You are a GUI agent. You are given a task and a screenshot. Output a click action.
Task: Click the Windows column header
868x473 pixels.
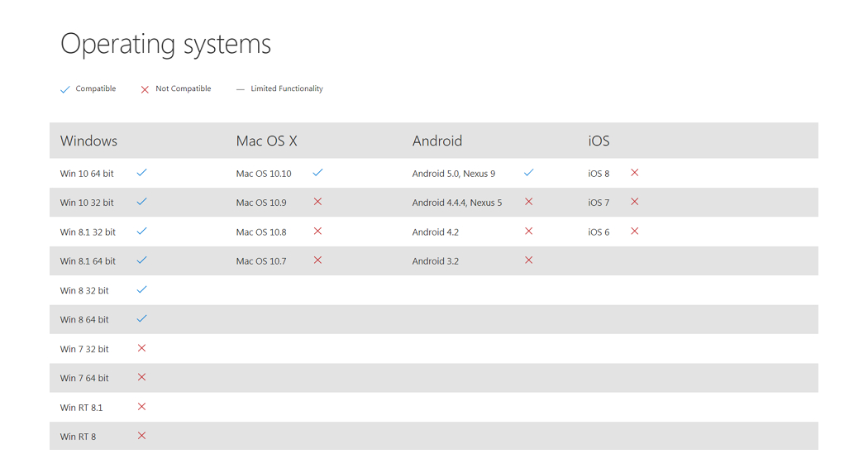coord(88,141)
